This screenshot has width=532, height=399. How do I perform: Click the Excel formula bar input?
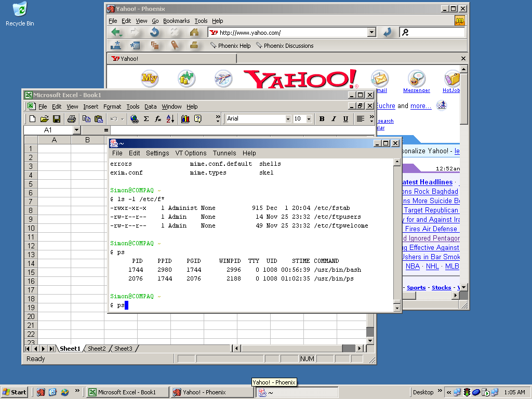tap(243, 130)
